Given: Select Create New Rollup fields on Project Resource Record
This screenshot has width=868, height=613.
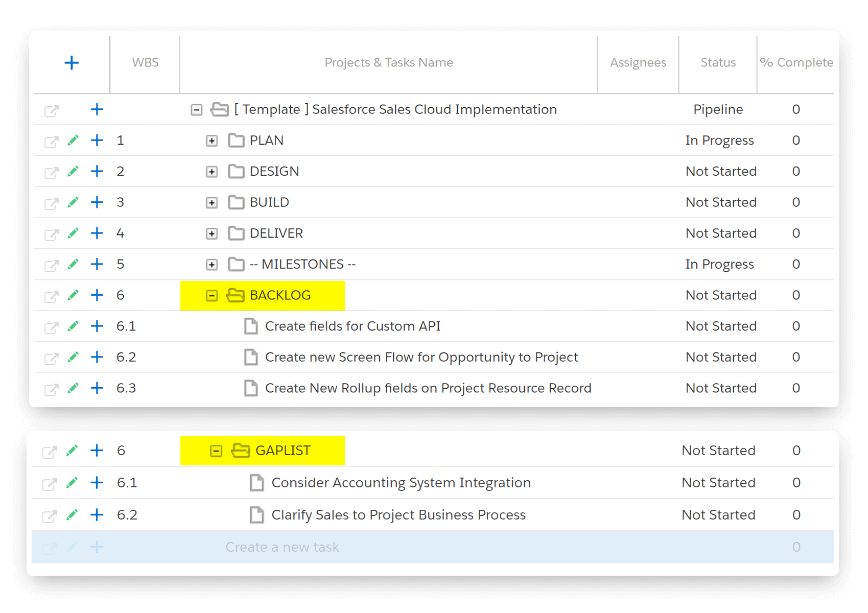Looking at the screenshot, I should (x=428, y=388).
